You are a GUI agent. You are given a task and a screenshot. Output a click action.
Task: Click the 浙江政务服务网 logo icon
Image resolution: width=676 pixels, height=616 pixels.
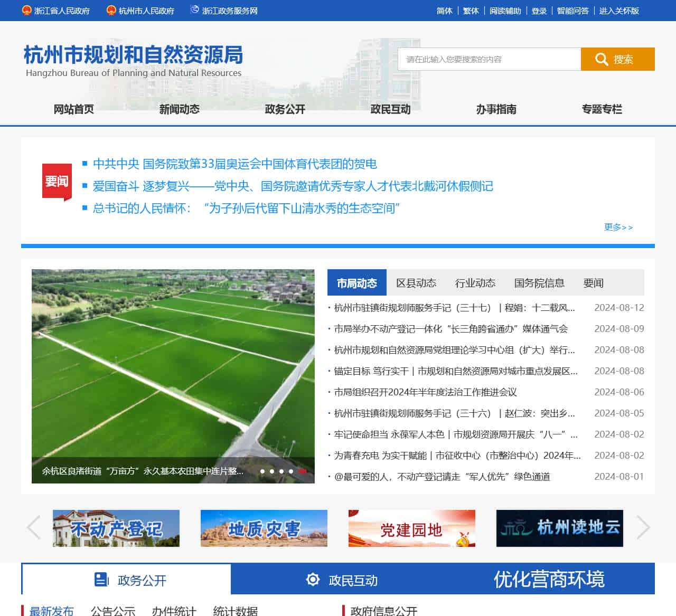pos(194,10)
